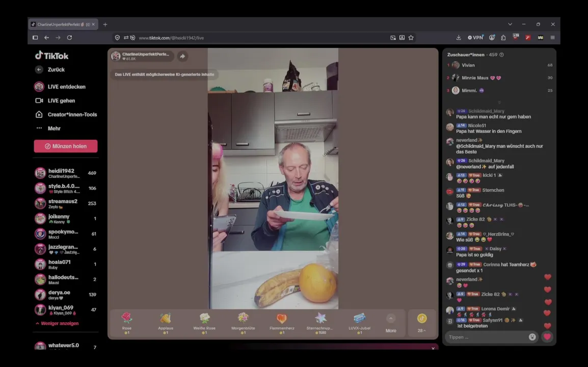The height and width of the screenshot is (367, 588).
Task: Open joikenny live stream
Action: [x=66, y=219]
